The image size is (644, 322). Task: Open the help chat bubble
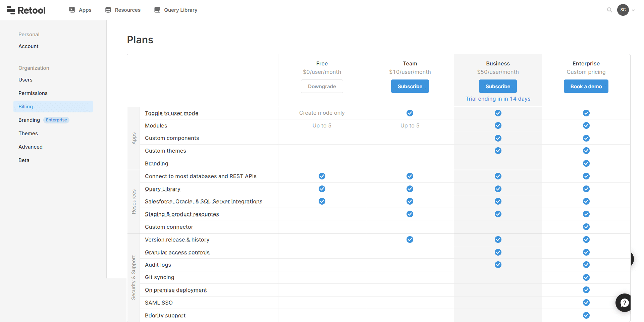coord(624,303)
